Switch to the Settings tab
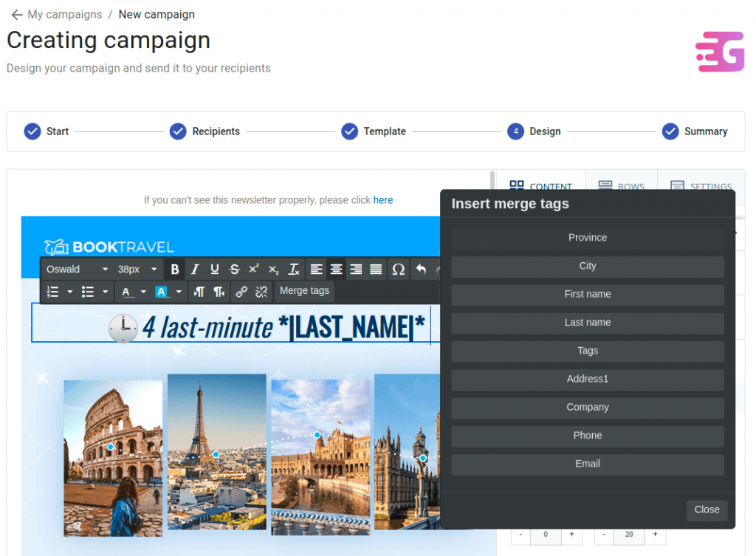 point(701,187)
